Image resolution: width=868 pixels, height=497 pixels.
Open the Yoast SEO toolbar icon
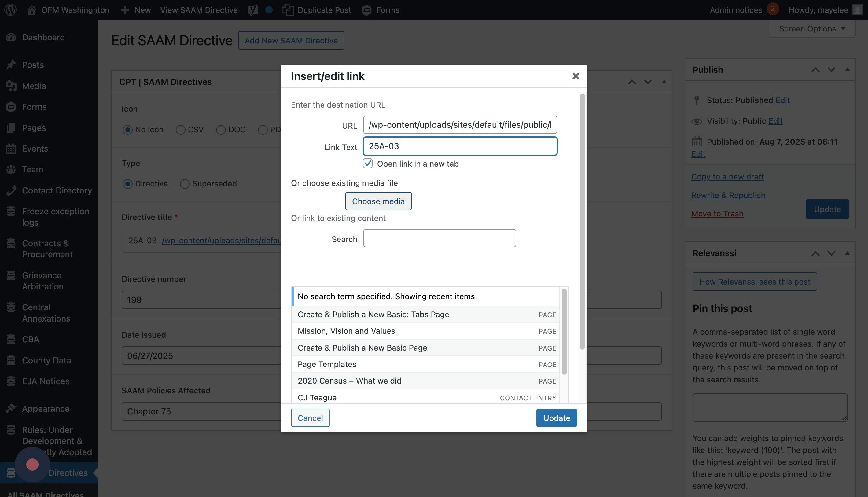click(x=253, y=9)
